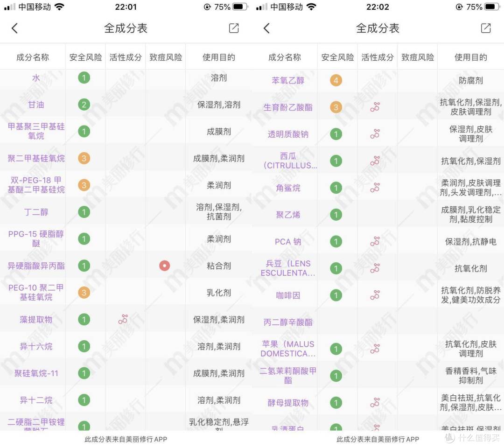Tap active ingredient icon for 兵豆 row

[x=375, y=268]
